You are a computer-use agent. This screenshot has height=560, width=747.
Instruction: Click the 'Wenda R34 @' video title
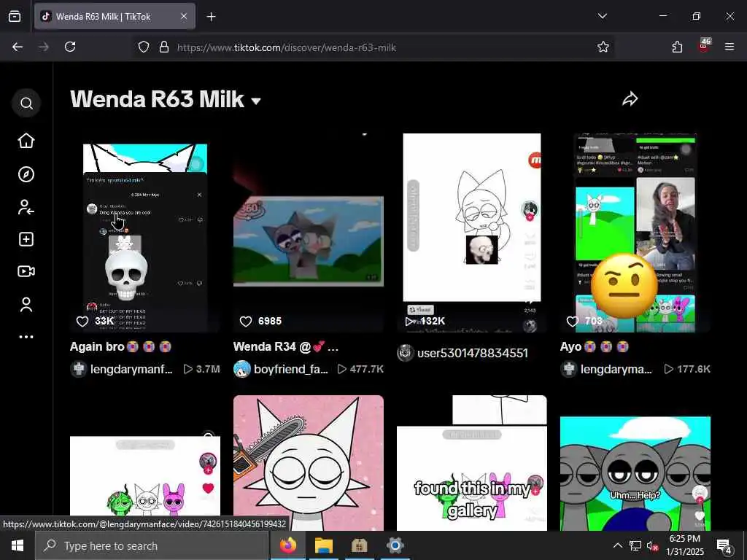click(x=286, y=346)
